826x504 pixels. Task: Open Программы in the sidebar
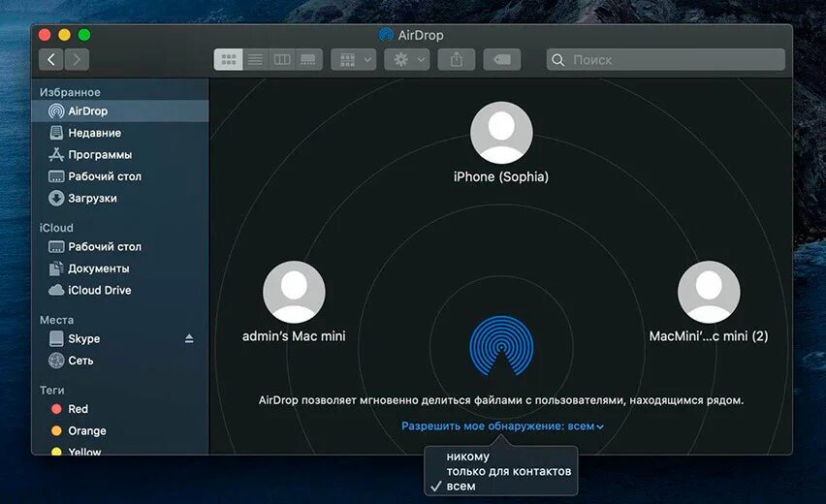point(120,155)
